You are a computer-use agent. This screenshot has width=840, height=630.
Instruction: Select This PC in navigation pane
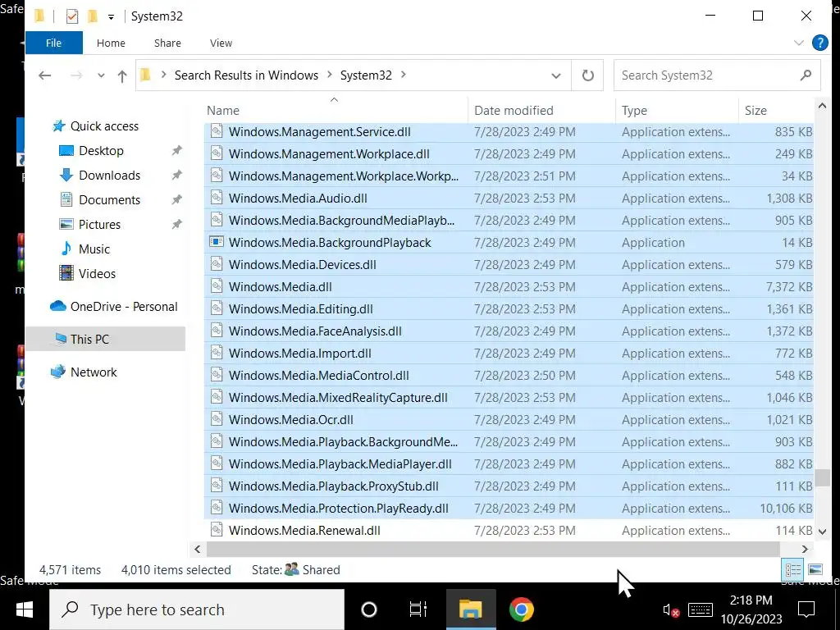(89, 339)
